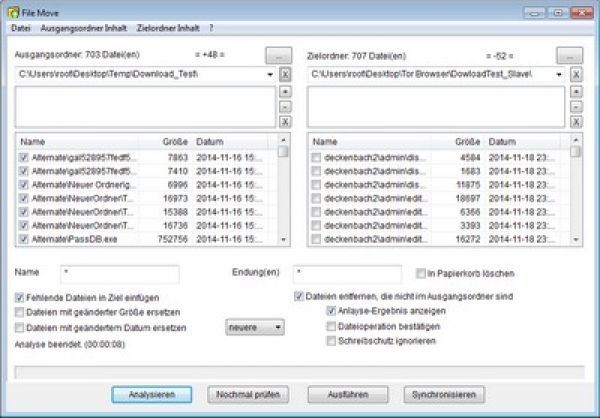Click the up arrow on source list scrollbar
600x418 pixels.
284,140
